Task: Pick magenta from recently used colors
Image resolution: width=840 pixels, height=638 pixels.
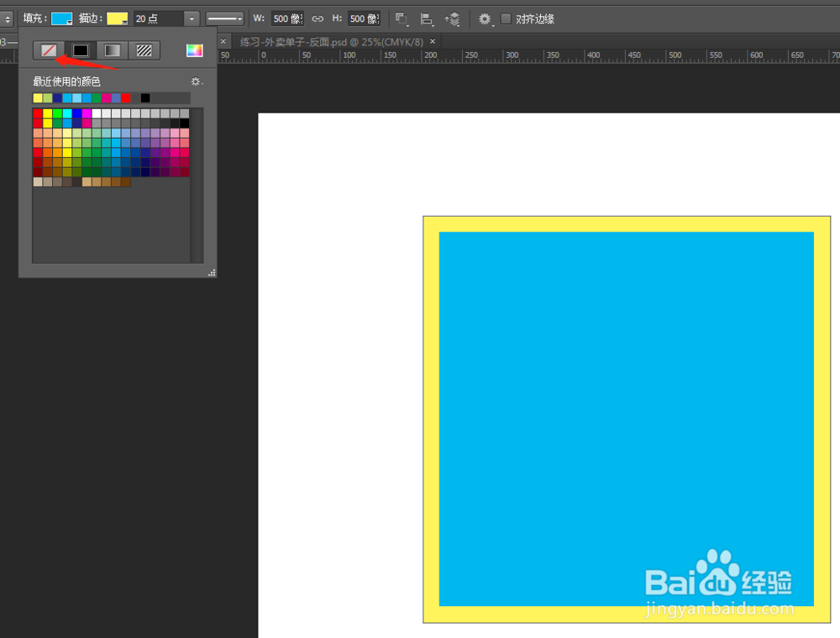Action: tap(106, 98)
